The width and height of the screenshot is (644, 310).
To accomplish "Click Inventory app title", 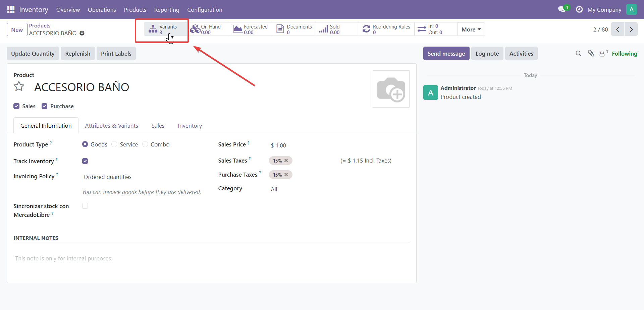I will coord(34,10).
